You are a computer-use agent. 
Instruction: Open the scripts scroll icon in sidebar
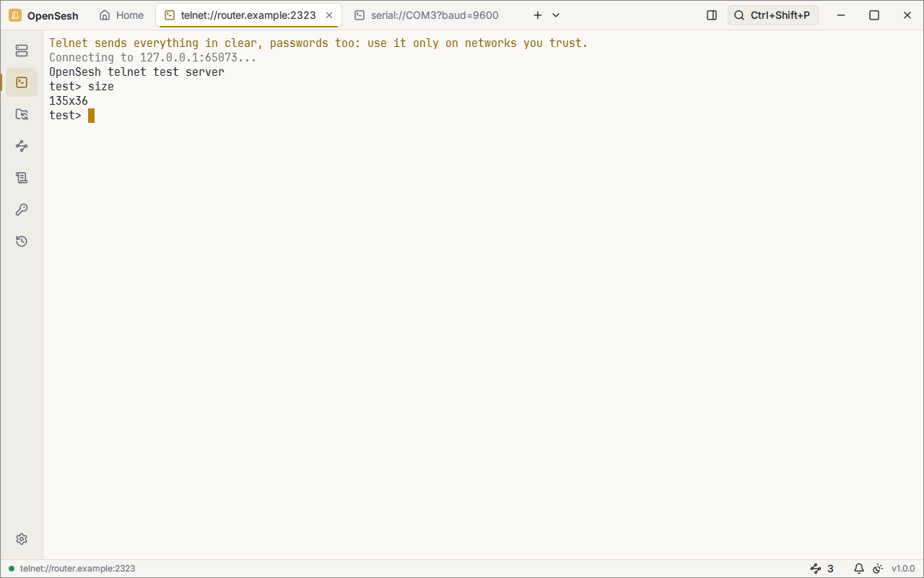[x=22, y=178]
